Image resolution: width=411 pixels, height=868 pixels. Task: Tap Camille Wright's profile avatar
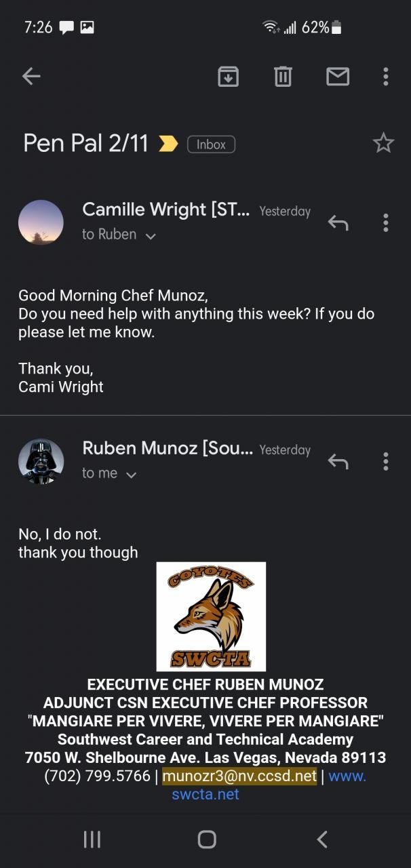click(41, 222)
